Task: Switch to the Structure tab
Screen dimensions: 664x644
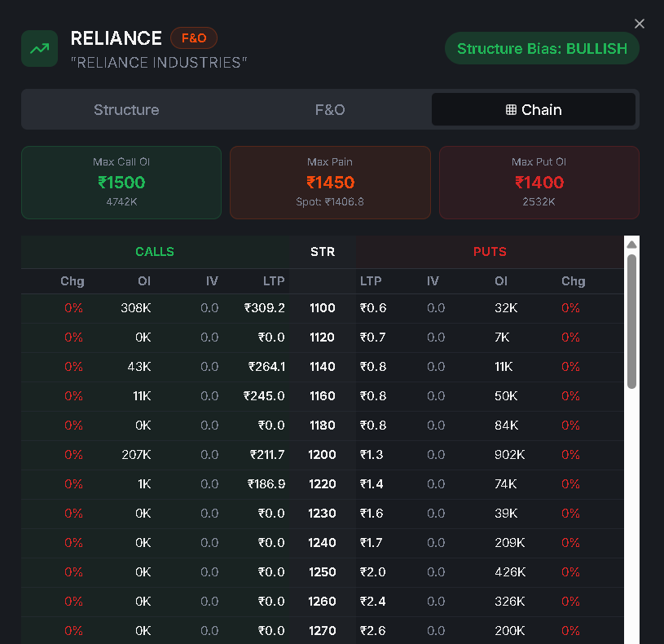Action: point(126,110)
